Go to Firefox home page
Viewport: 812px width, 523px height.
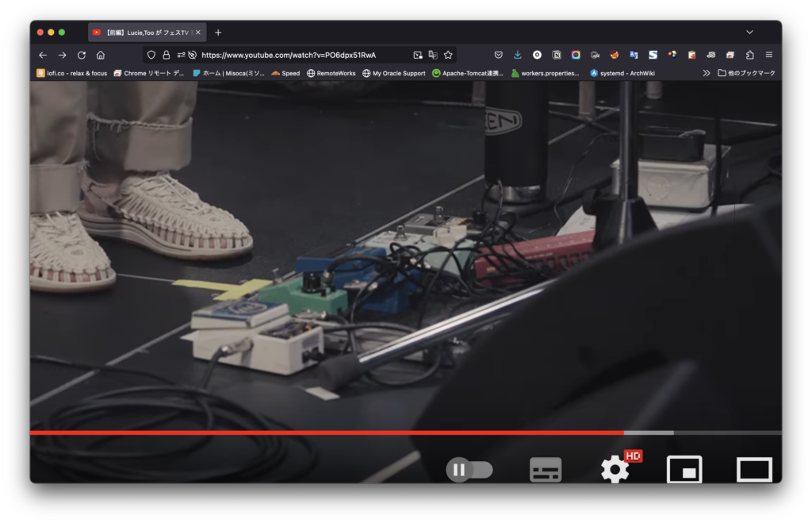pyautogui.click(x=101, y=55)
